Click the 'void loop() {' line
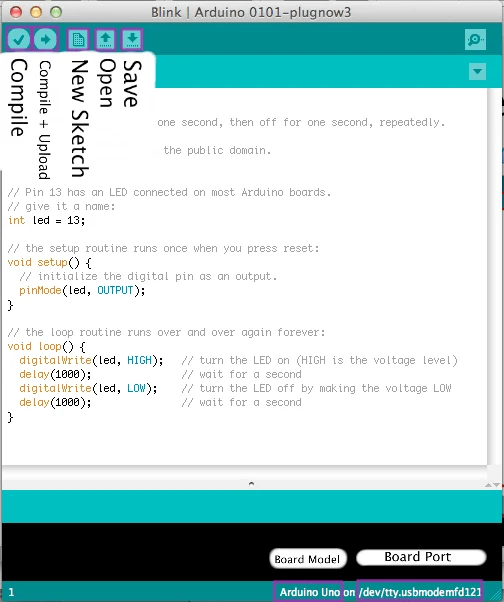504x602 pixels. pyautogui.click(x=46, y=346)
